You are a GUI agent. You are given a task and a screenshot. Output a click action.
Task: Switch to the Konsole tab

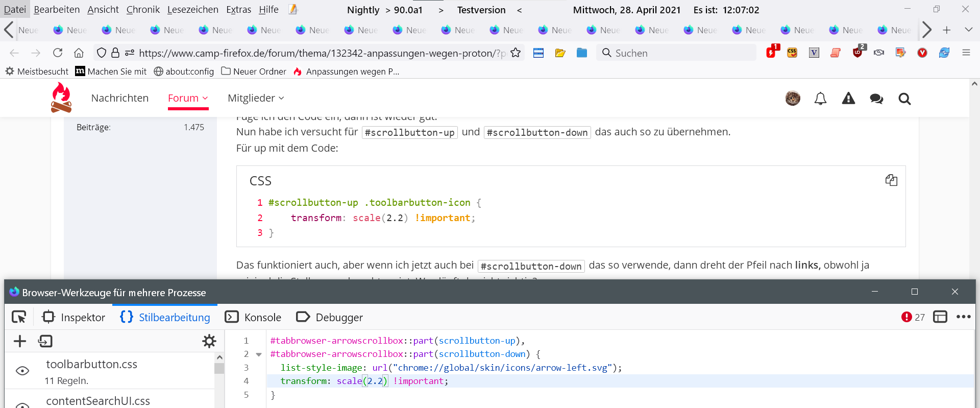(253, 317)
